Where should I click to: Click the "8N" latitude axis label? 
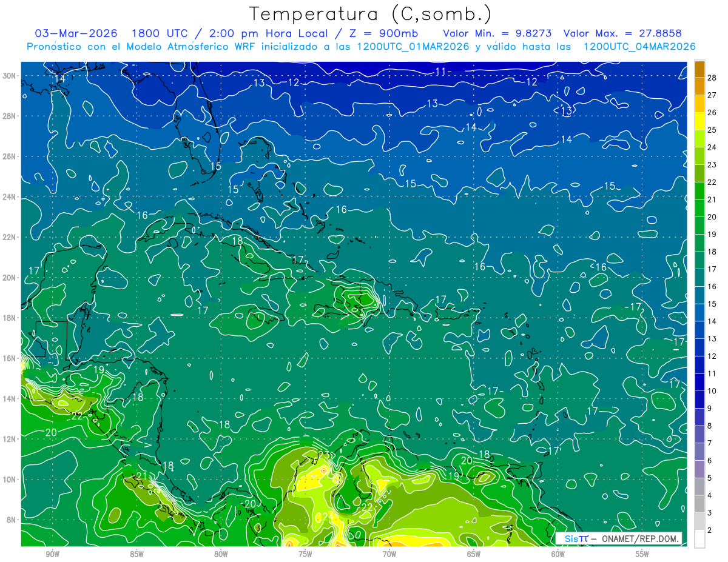point(12,520)
